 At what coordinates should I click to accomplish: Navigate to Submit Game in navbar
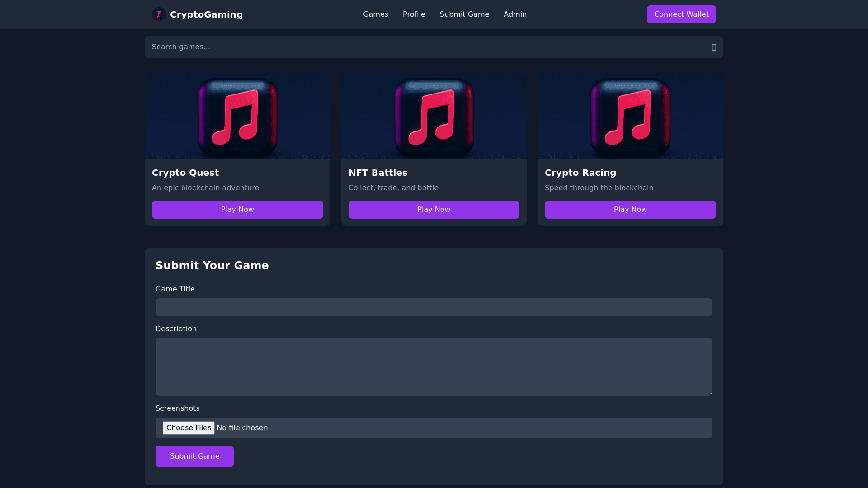point(464,14)
